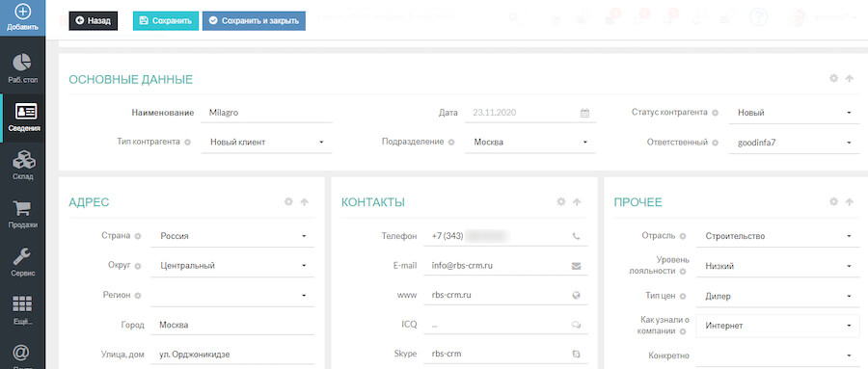Click gear next to Как узнали о компании
Image resolution: width=868 pixels, height=369 pixels.
683,332
